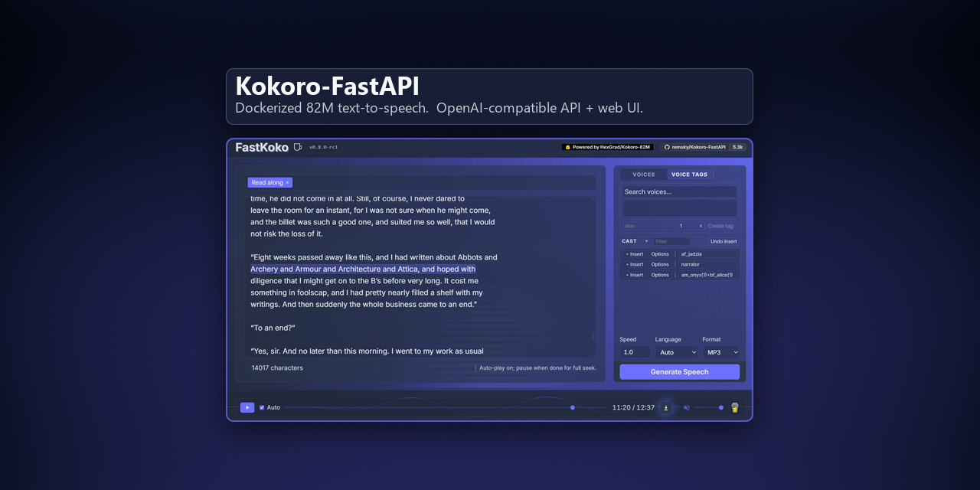
Task: Click the Auto-play on hint text
Action: [537, 367]
